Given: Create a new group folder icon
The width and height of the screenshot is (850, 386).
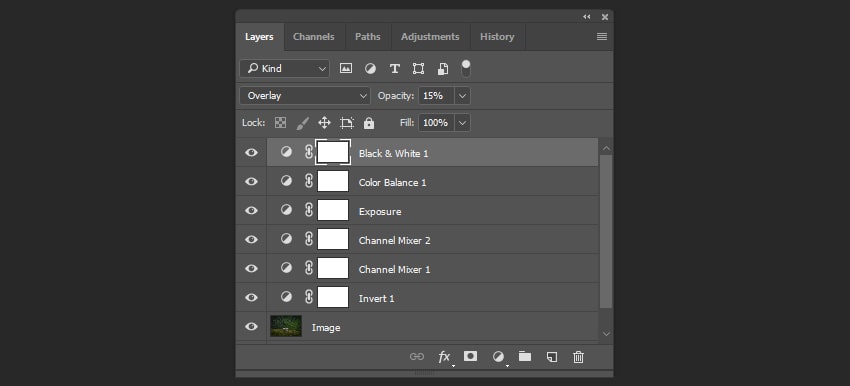Looking at the screenshot, I should (525, 356).
